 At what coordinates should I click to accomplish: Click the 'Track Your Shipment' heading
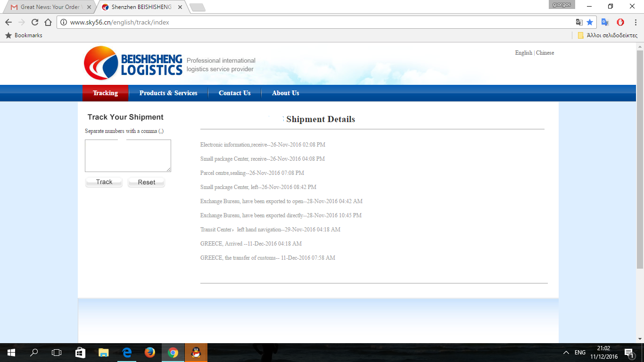pyautogui.click(x=125, y=117)
